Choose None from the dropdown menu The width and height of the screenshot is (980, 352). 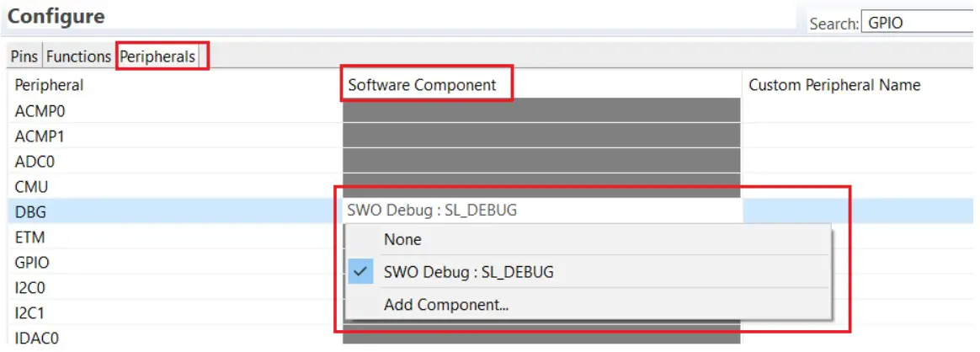point(402,240)
